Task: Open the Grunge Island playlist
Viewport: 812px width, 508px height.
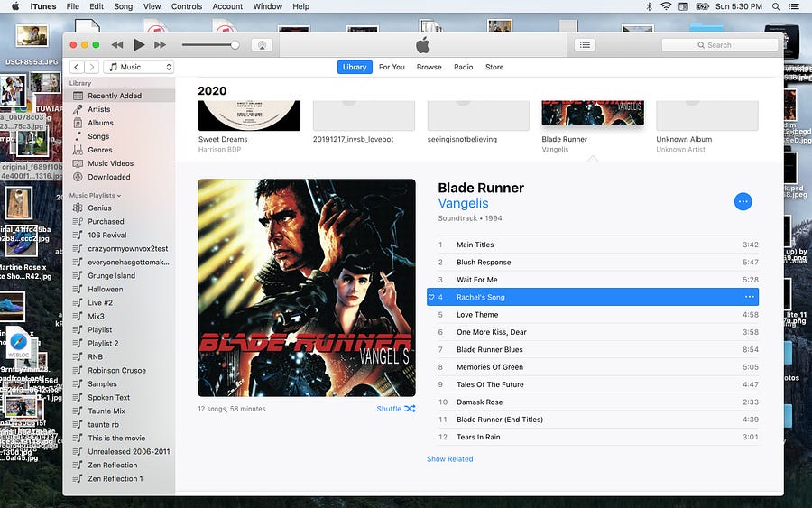Action: pos(119,275)
